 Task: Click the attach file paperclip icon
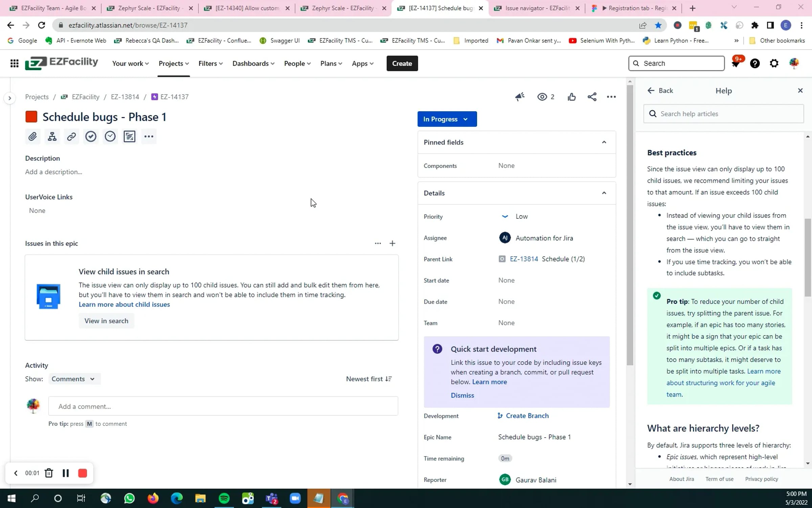pyautogui.click(x=32, y=136)
